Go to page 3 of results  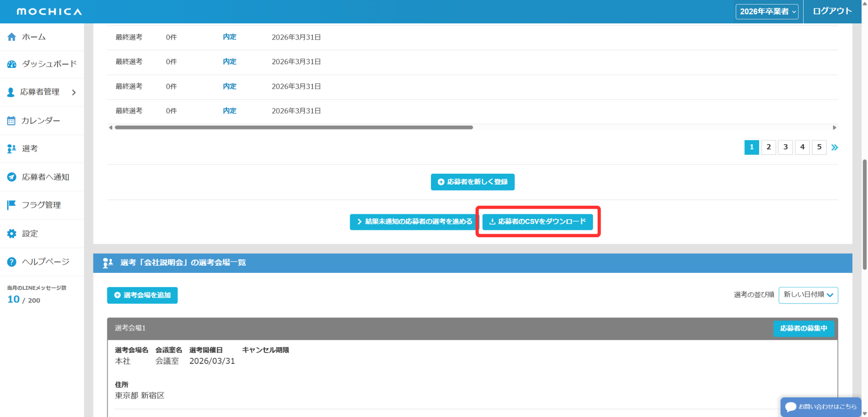(785, 147)
